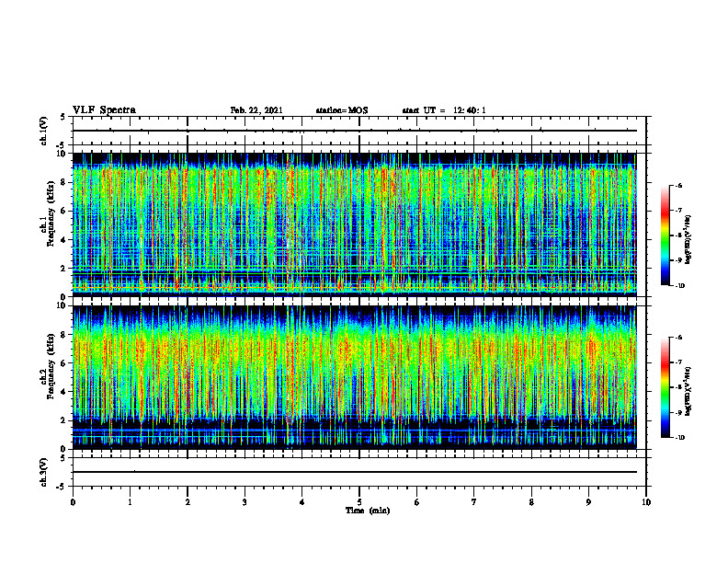Click the "start UT = 12:40: 1" text

pyautogui.click(x=444, y=110)
